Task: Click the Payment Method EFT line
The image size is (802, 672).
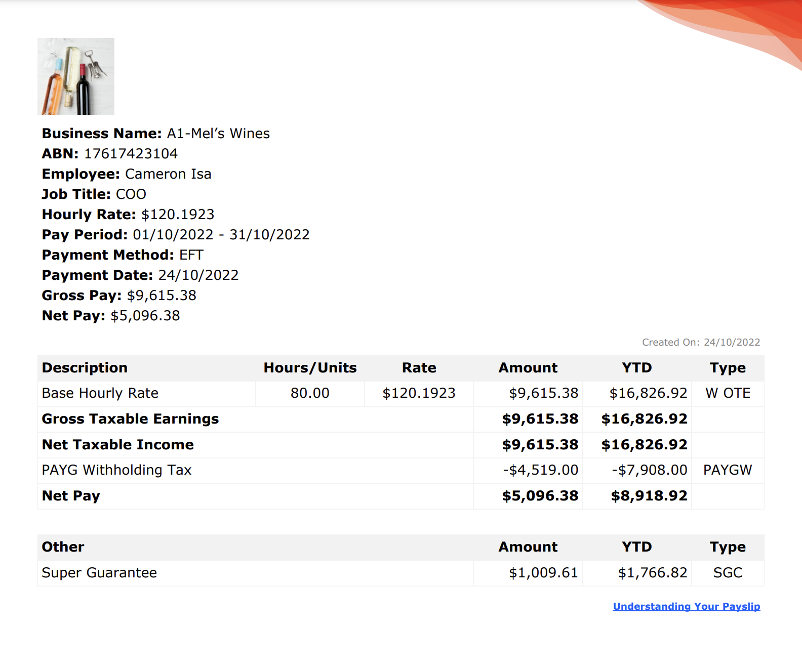Action: coord(123,255)
